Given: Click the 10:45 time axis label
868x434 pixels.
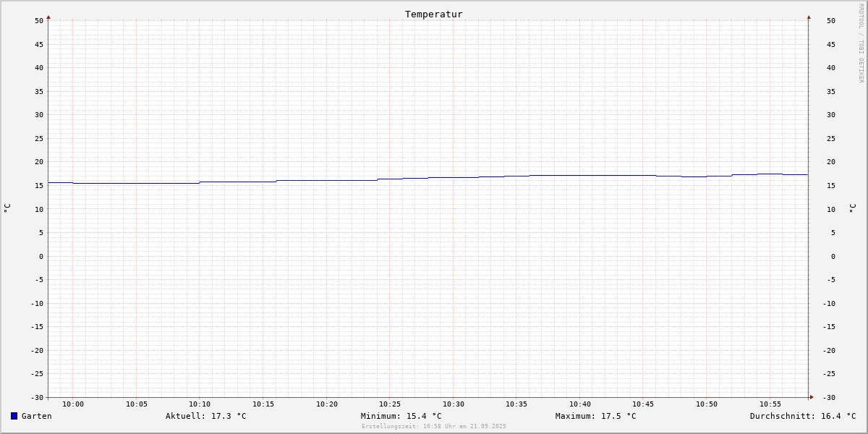Looking at the screenshot, I should coord(643,404).
